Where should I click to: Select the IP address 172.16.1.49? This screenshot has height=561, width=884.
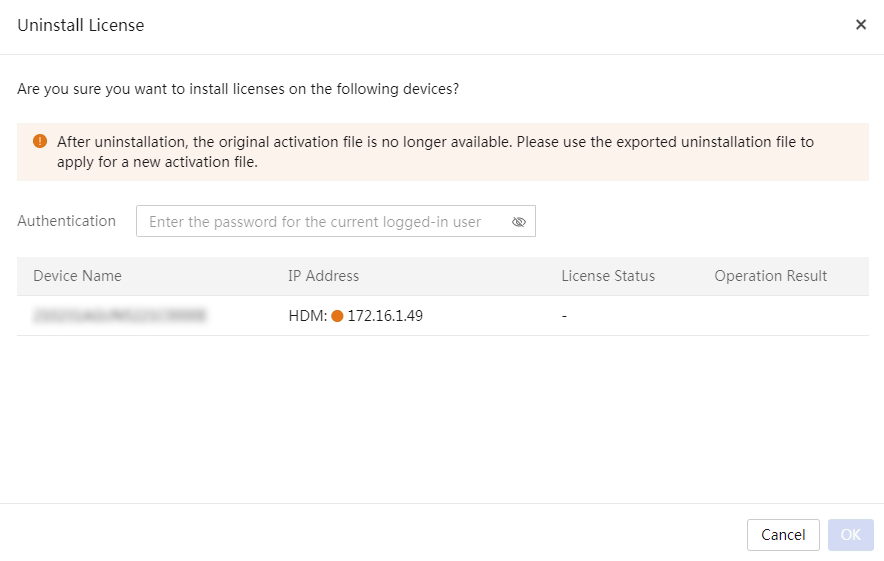tap(385, 316)
